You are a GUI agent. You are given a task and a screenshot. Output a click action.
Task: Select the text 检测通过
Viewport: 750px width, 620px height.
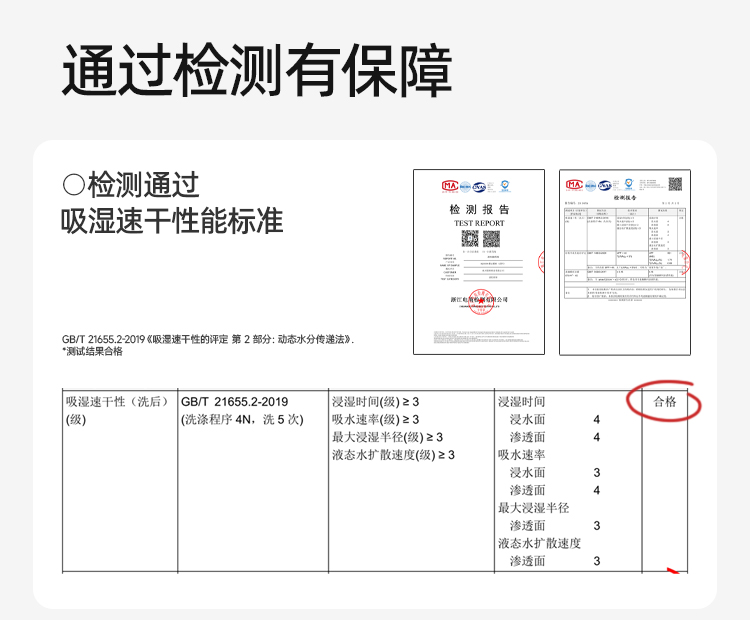click(x=143, y=185)
